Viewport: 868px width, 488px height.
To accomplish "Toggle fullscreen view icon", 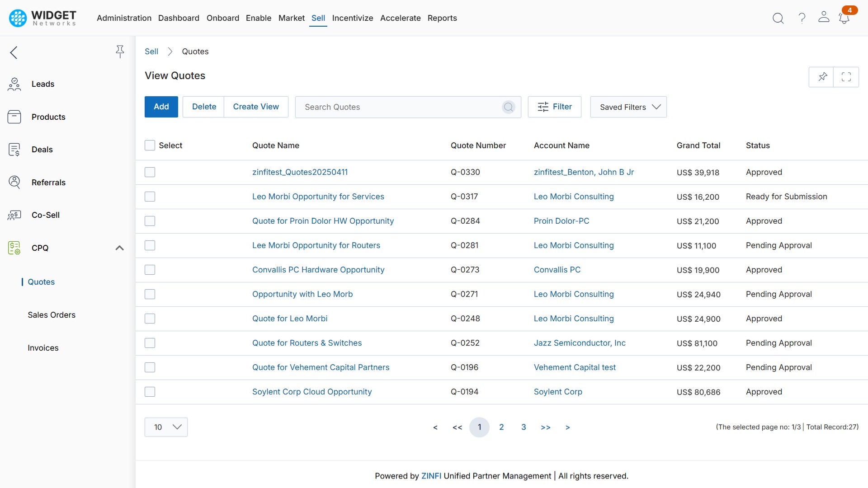I will (x=846, y=77).
